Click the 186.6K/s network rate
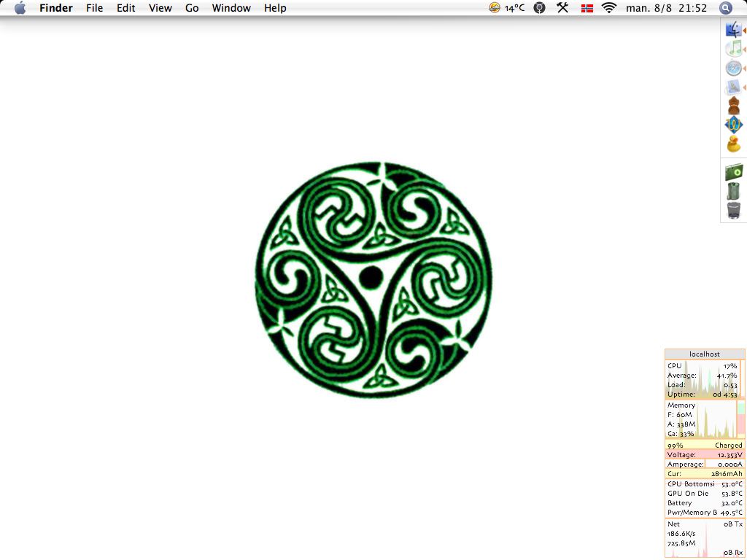The width and height of the screenshot is (747, 560). pyautogui.click(x=681, y=533)
